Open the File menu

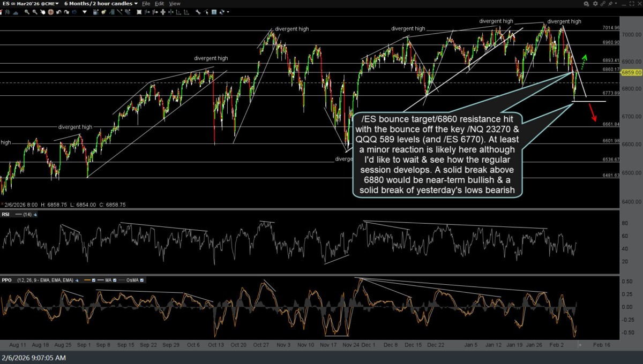145,4
